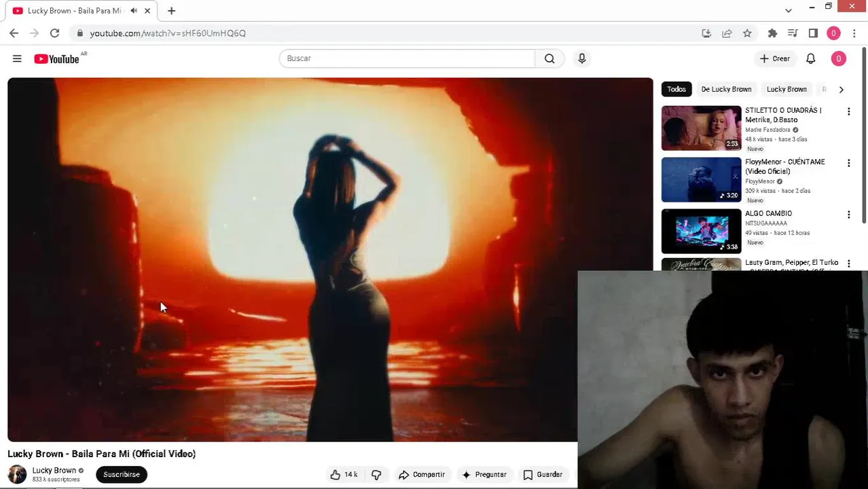
Task: Close the Lucky Brown tab
Action: click(x=147, y=11)
